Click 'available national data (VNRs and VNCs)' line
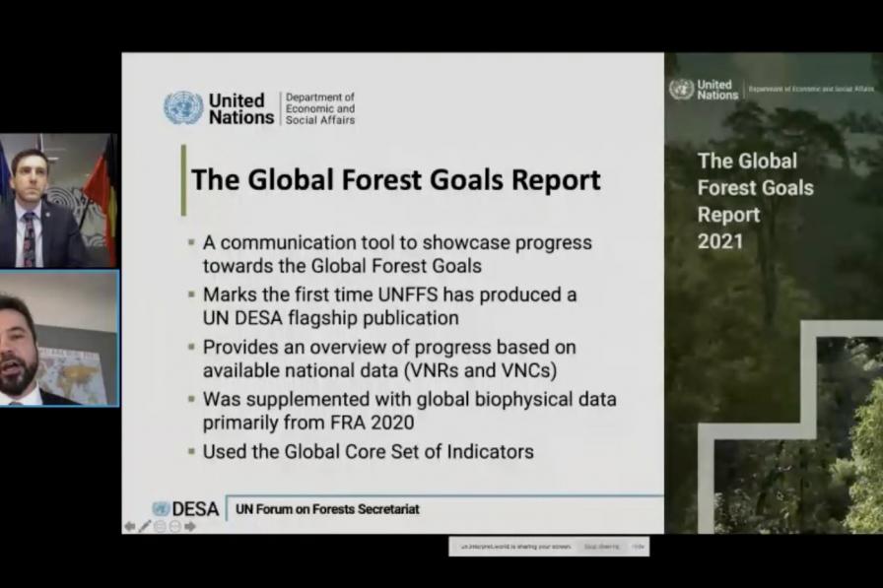This screenshot has height=588, width=883. (380, 370)
